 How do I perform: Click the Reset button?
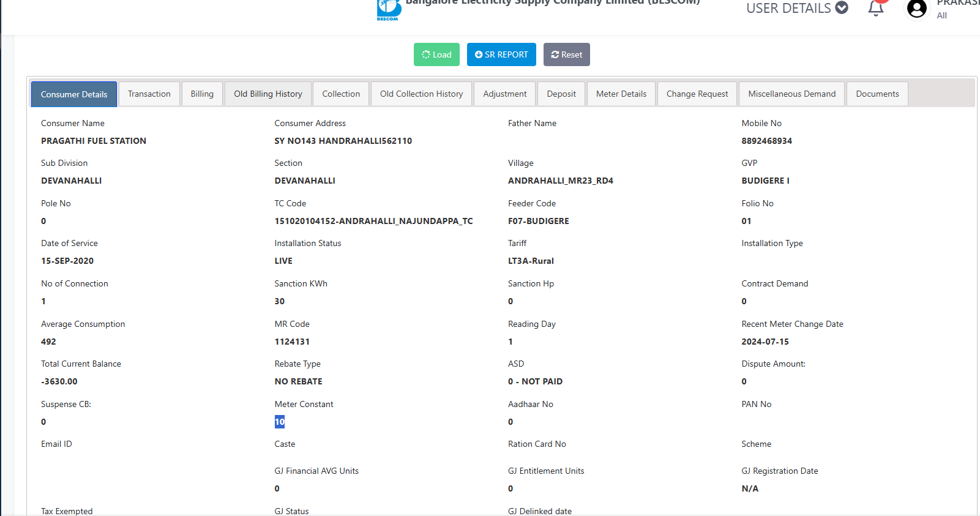click(x=567, y=54)
